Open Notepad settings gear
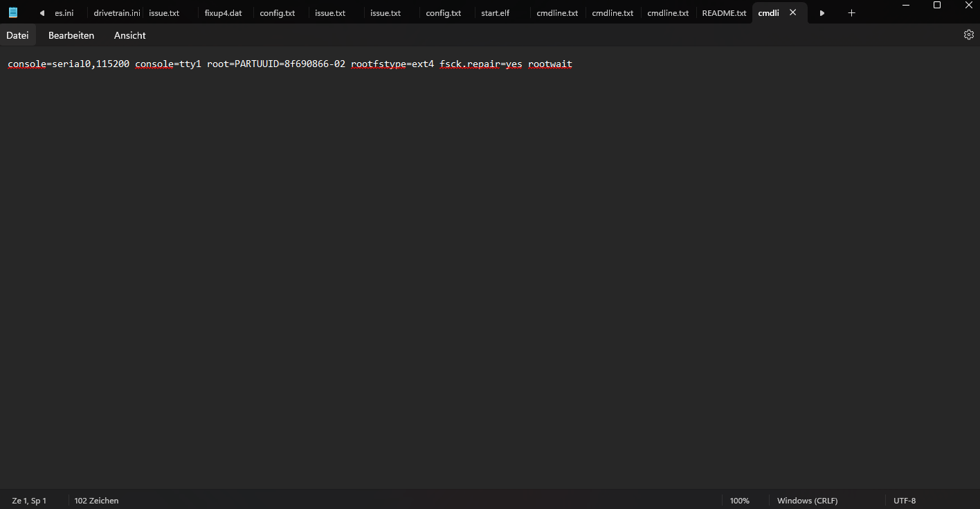This screenshot has height=509, width=980. (x=968, y=35)
